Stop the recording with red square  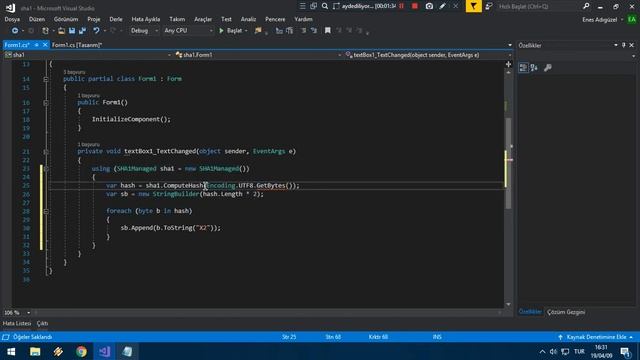tap(415, 6)
